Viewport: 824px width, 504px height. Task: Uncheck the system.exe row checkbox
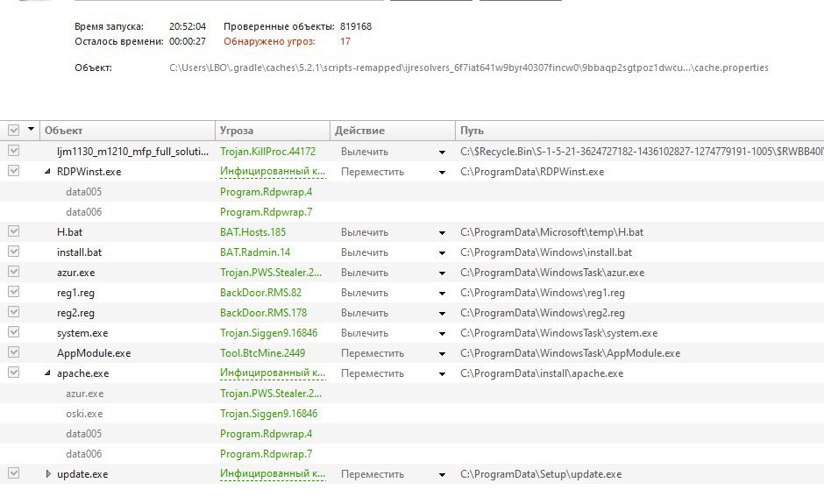coord(14,332)
